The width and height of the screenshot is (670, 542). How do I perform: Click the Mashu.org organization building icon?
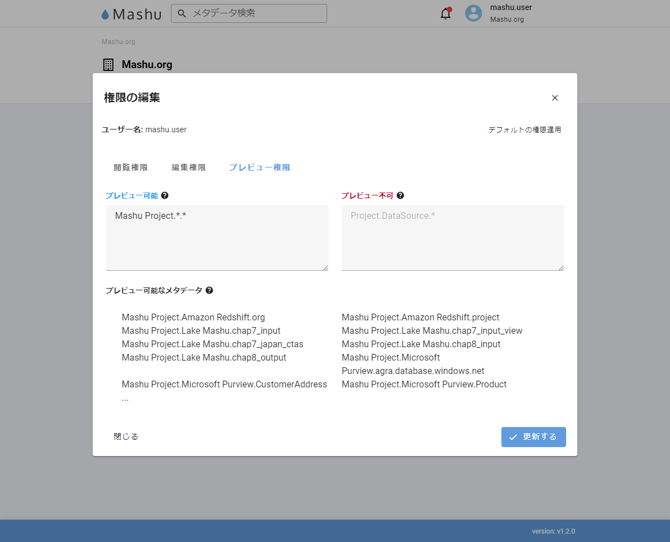point(108,65)
